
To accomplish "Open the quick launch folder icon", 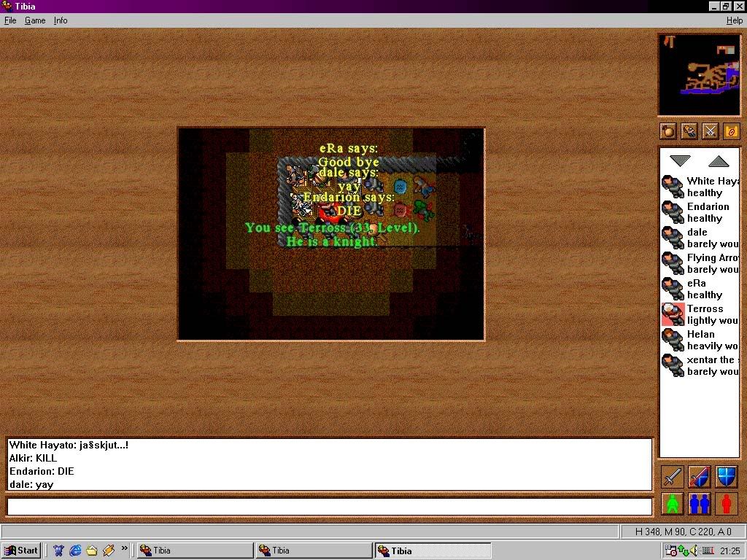I will [x=91, y=551].
